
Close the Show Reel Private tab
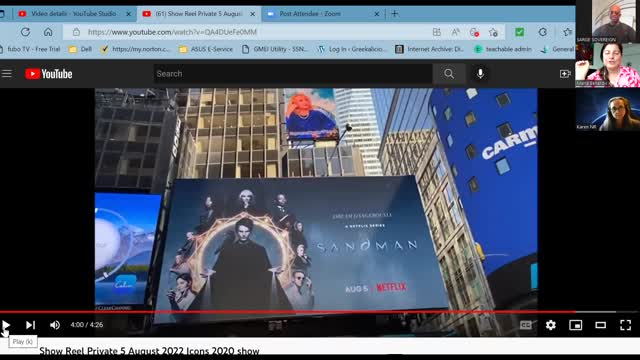point(253,14)
